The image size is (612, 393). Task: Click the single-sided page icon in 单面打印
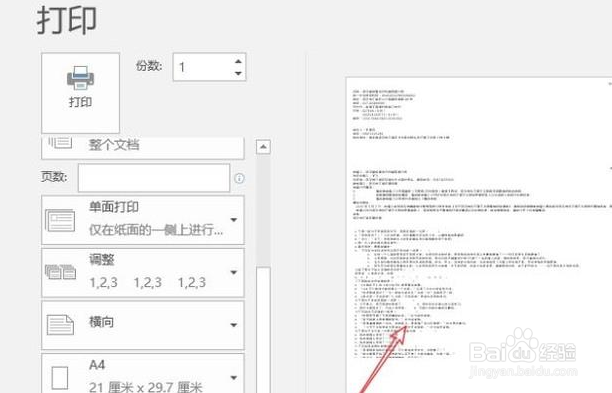(60, 221)
